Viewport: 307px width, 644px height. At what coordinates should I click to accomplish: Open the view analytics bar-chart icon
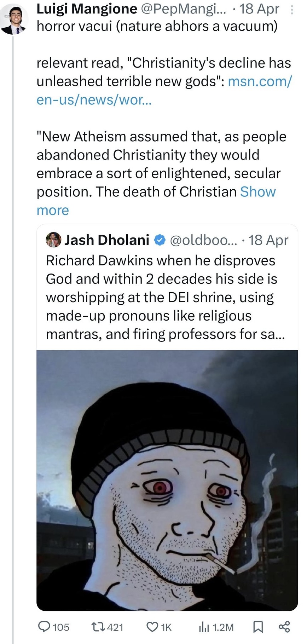click(205, 627)
